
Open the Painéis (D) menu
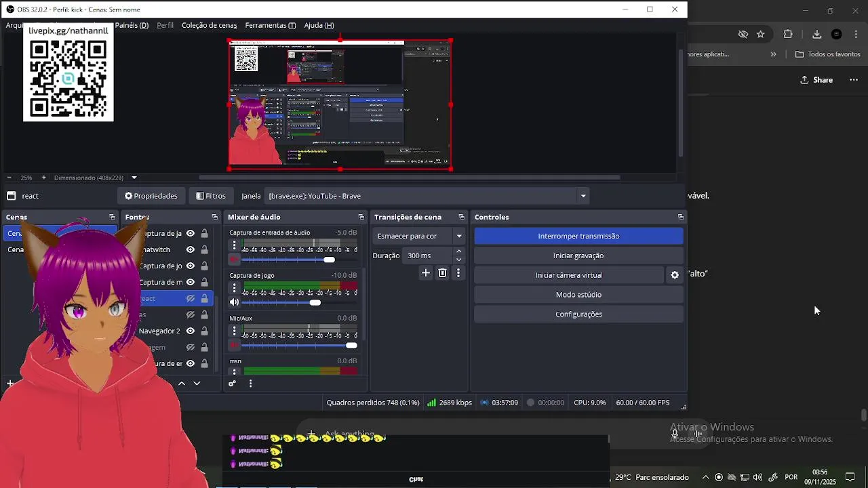click(132, 25)
